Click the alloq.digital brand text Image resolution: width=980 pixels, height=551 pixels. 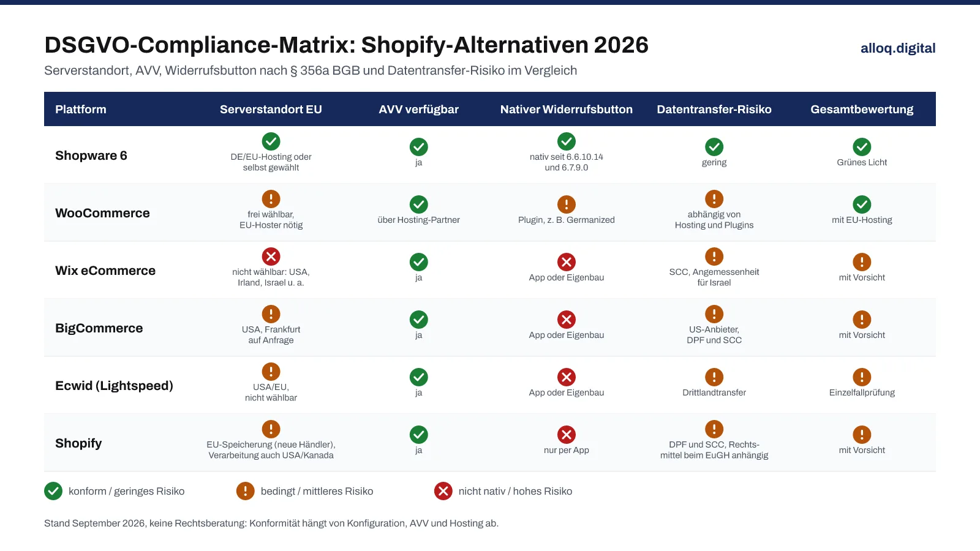tap(898, 48)
